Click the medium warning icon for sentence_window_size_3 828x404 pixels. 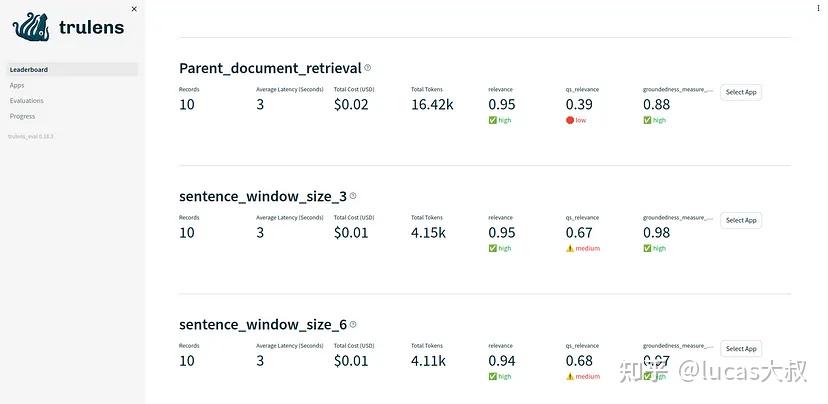tap(570, 248)
